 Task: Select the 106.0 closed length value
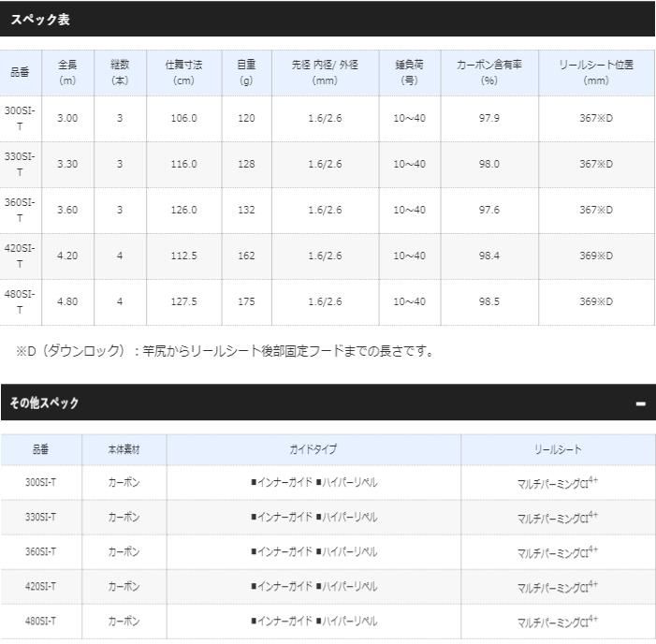click(x=183, y=119)
